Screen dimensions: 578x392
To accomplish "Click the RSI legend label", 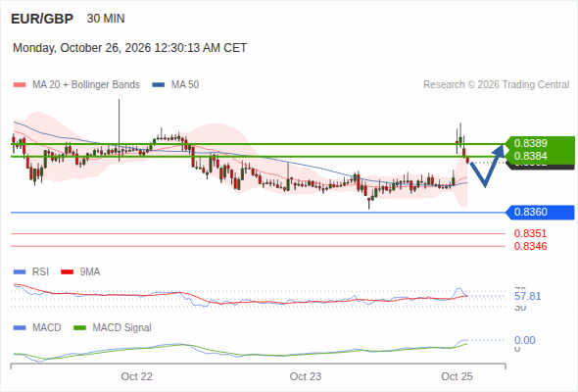I will pyautogui.click(x=40, y=272).
